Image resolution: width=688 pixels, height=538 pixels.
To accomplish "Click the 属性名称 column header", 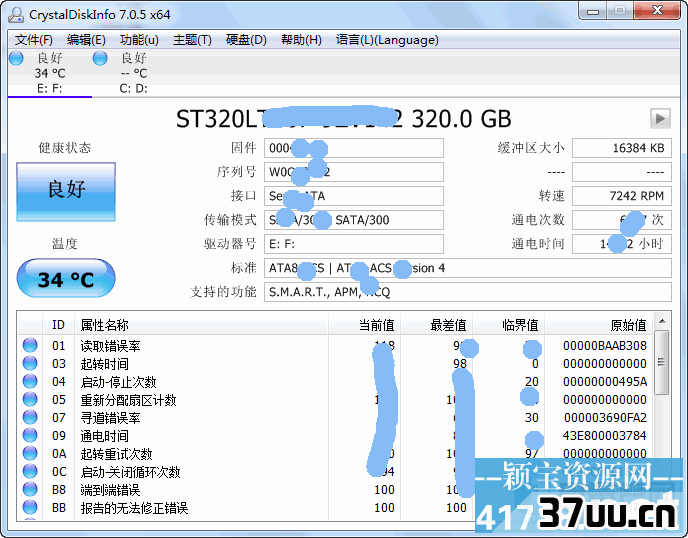I will [x=201, y=325].
